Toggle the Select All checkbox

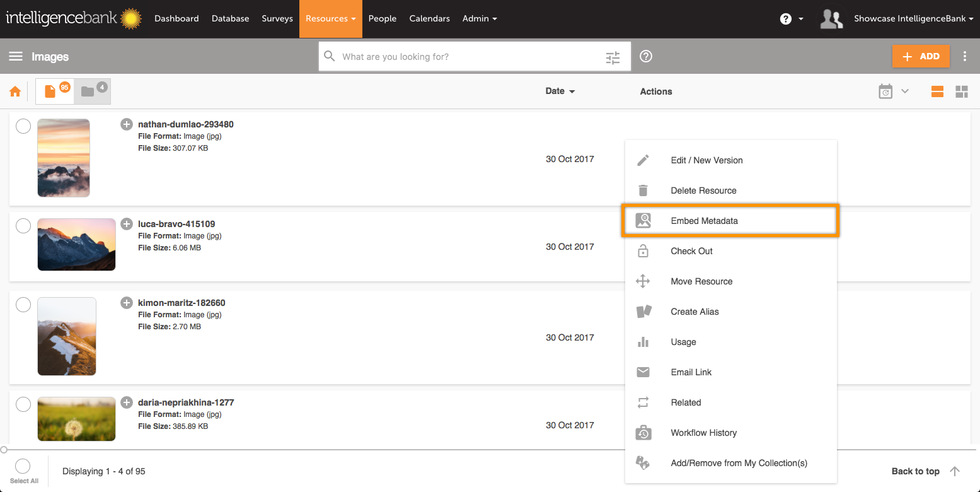click(x=23, y=467)
